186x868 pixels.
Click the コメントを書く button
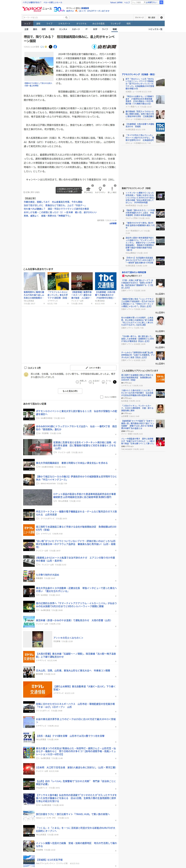[x=93, y=368]
